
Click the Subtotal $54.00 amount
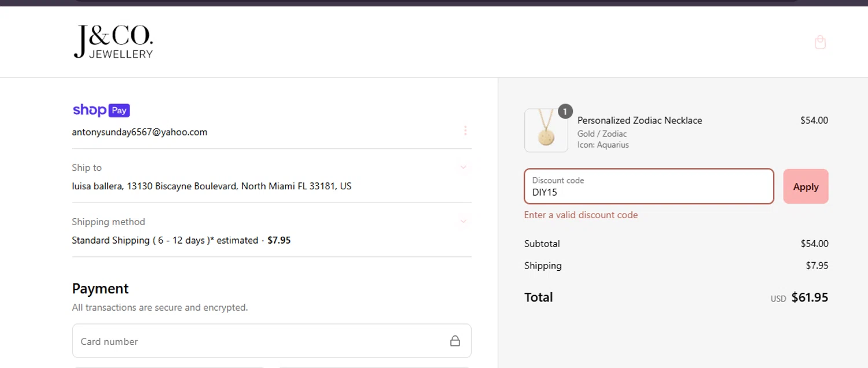pyautogui.click(x=814, y=244)
